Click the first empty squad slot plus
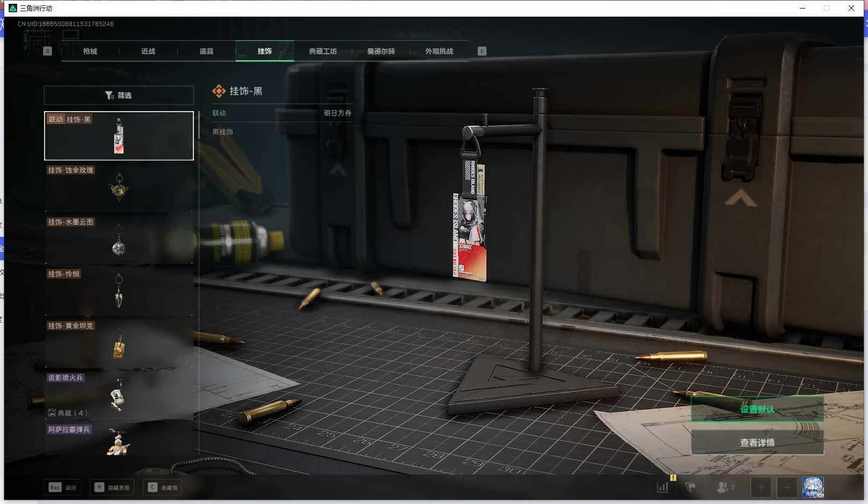The height and width of the screenshot is (504, 868). pyautogui.click(x=761, y=487)
